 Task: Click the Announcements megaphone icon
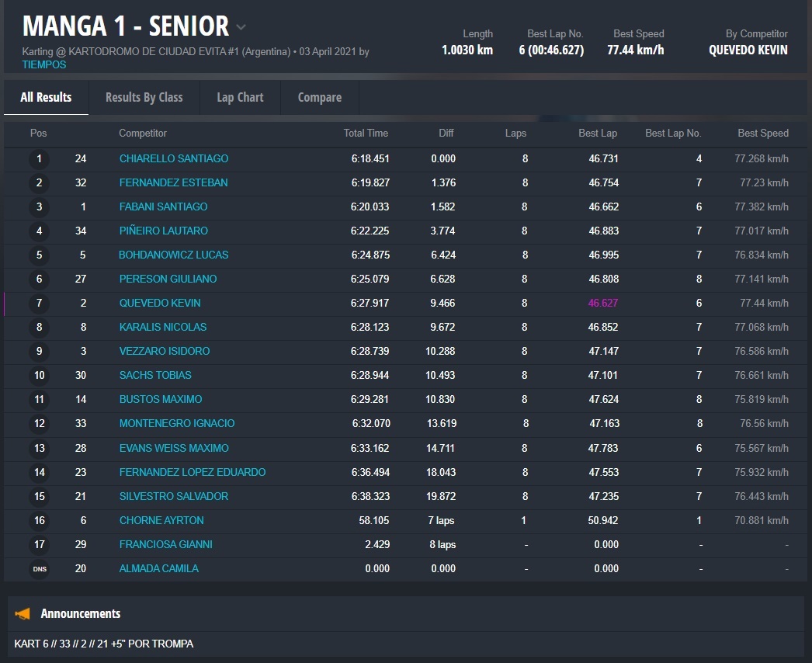[x=23, y=614]
